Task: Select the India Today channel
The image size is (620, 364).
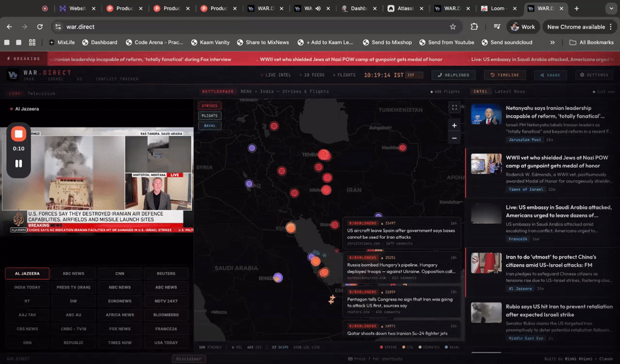Action: [x=27, y=287]
